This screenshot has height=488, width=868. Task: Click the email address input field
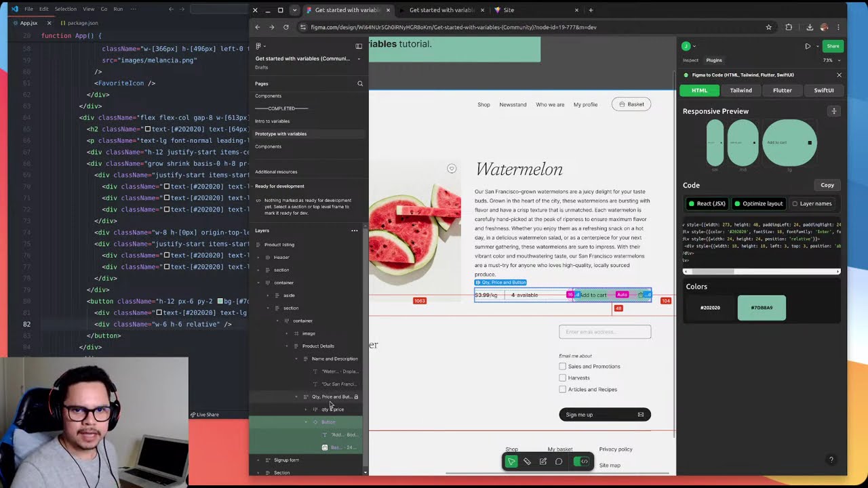(x=605, y=332)
